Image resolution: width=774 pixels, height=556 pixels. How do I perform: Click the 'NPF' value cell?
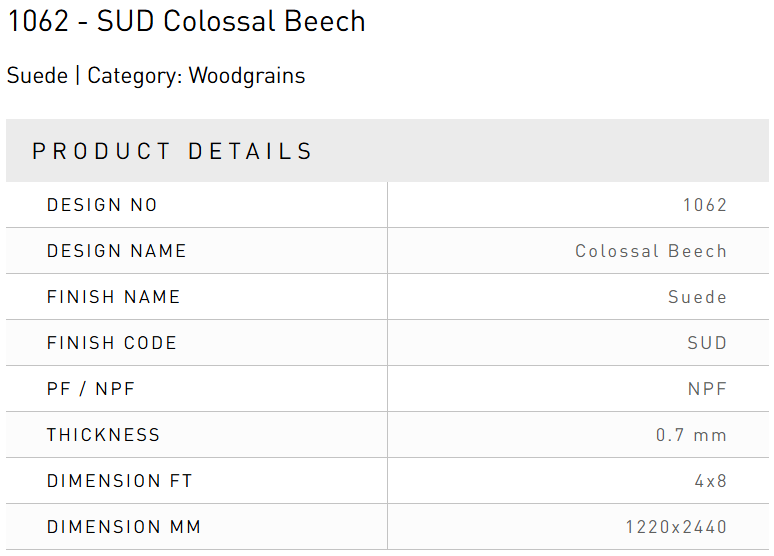(706, 389)
